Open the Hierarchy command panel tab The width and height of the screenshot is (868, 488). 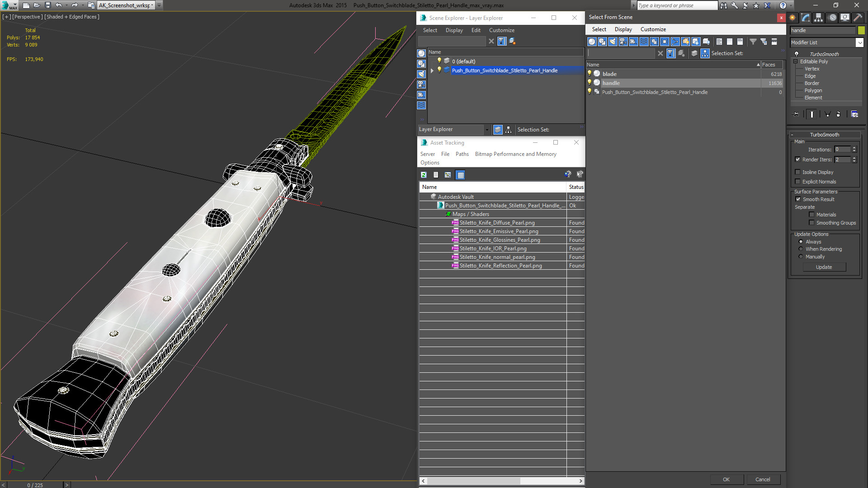(819, 18)
